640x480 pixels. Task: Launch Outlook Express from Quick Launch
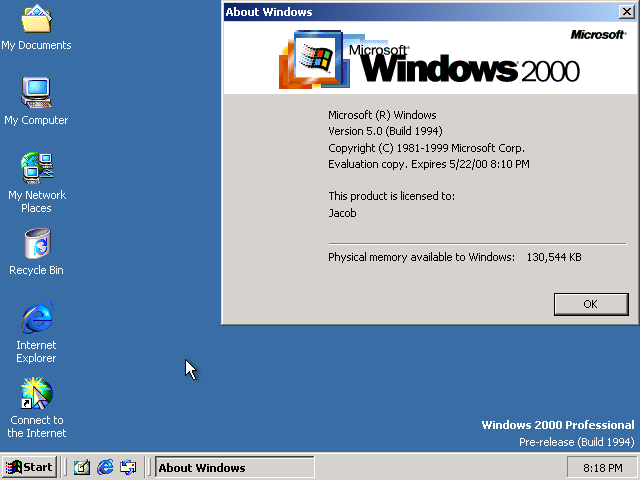click(x=128, y=467)
